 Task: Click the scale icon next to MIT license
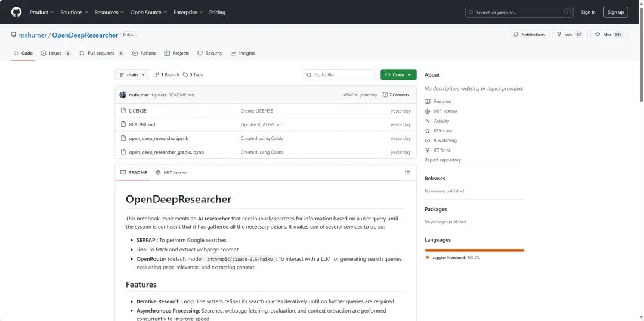[428, 111]
